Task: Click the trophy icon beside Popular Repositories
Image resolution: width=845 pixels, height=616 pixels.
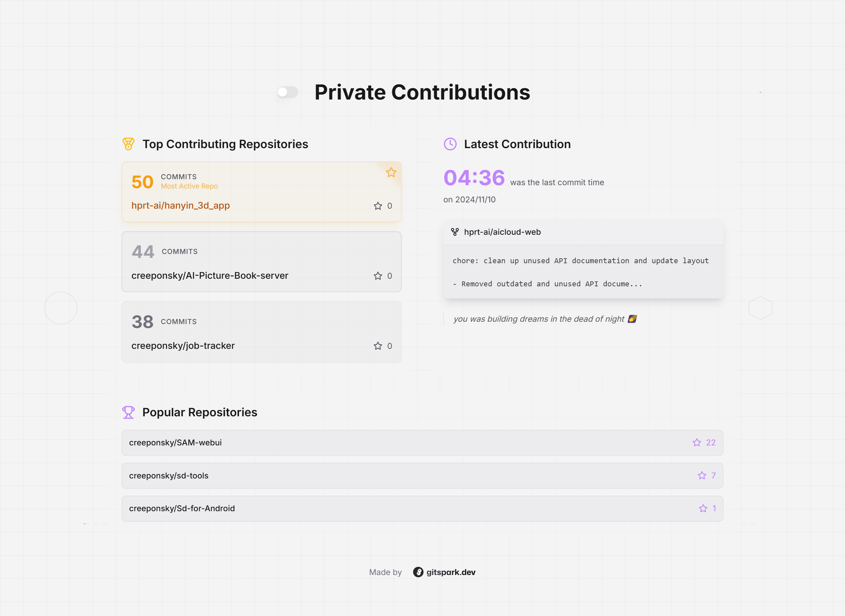Action: [128, 412]
